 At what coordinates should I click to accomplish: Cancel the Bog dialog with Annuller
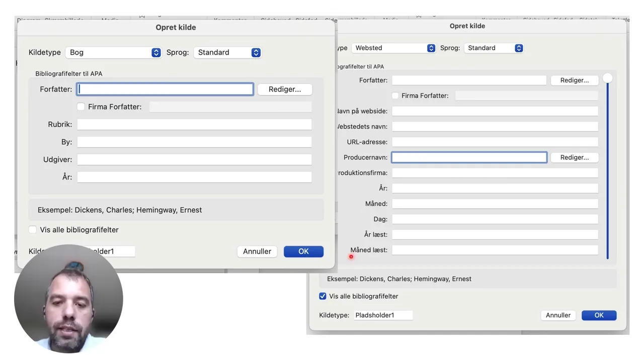257,251
